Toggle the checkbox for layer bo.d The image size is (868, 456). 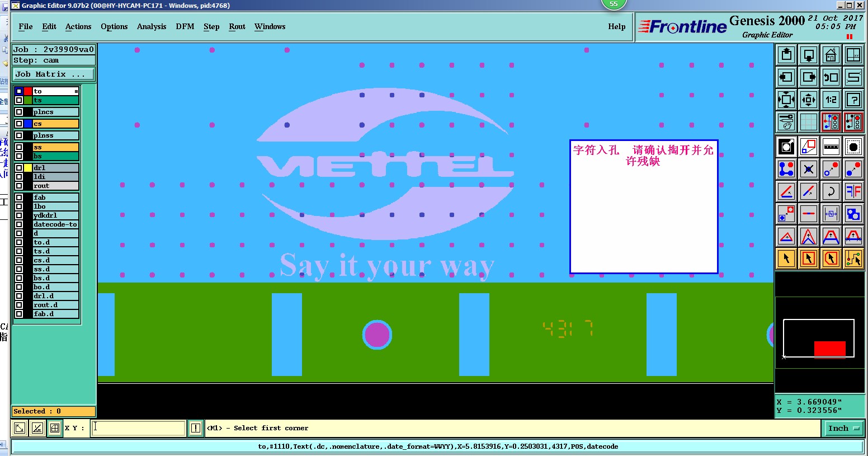click(x=19, y=287)
